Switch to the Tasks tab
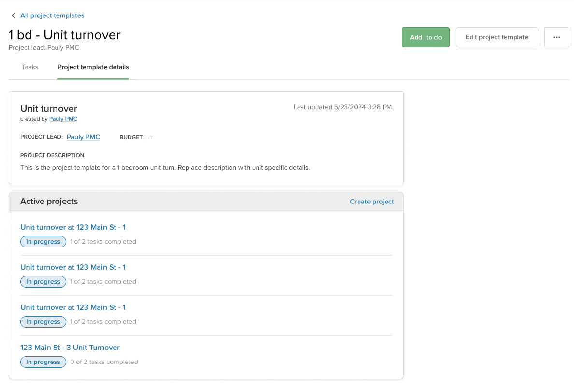This screenshot has width=574, height=392. (30, 67)
